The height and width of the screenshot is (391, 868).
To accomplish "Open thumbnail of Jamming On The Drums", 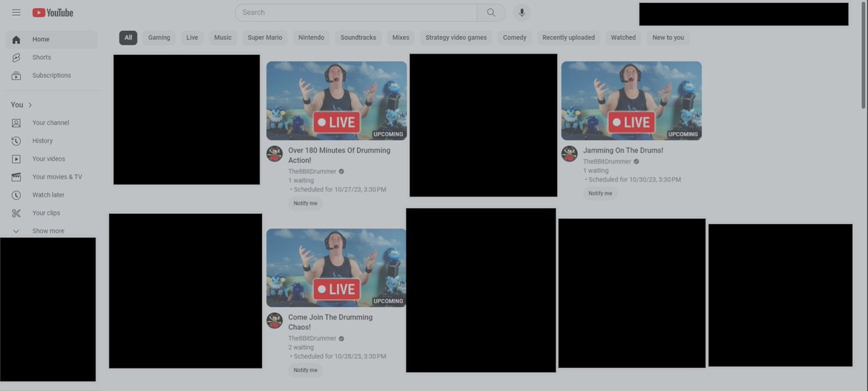I will 631,100.
